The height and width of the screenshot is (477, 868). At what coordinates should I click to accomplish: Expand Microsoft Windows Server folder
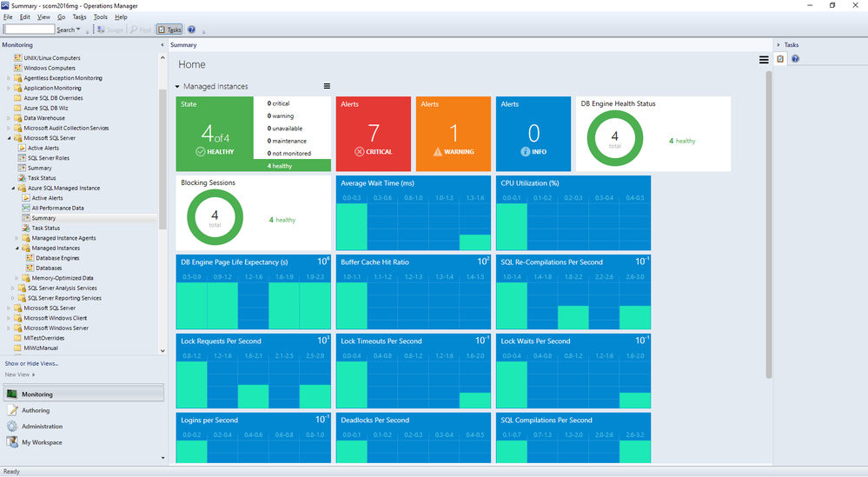point(9,328)
